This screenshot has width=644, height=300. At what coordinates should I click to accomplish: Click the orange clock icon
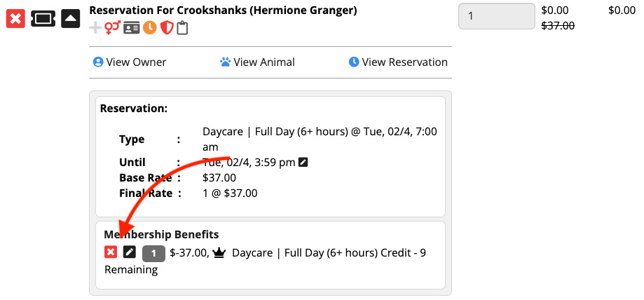coord(150,28)
